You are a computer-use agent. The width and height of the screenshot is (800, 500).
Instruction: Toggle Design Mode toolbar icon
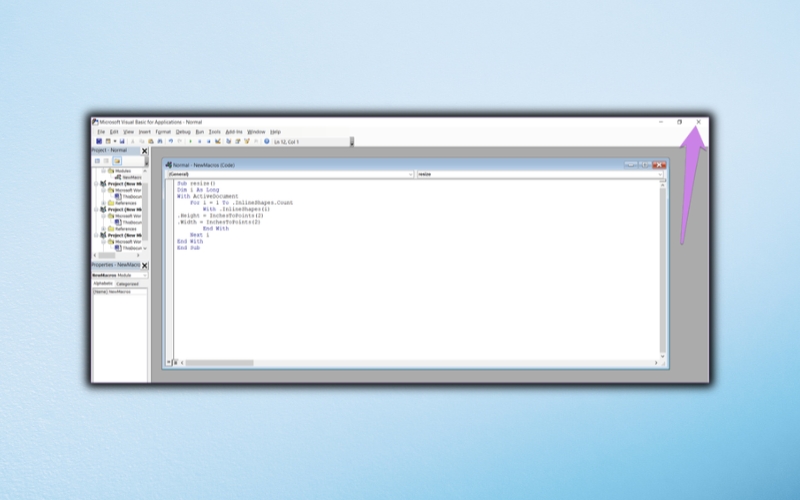[218, 141]
